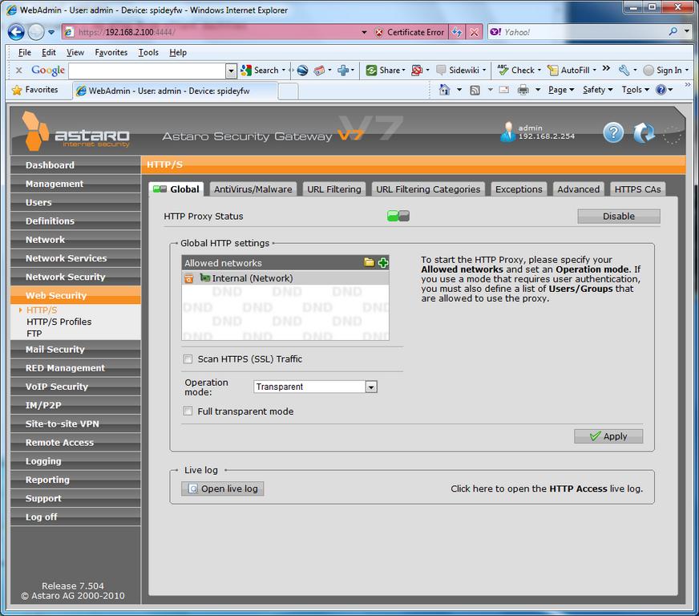Click Log off in the sidebar
The image size is (699, 616).
[x=76, y=517]
